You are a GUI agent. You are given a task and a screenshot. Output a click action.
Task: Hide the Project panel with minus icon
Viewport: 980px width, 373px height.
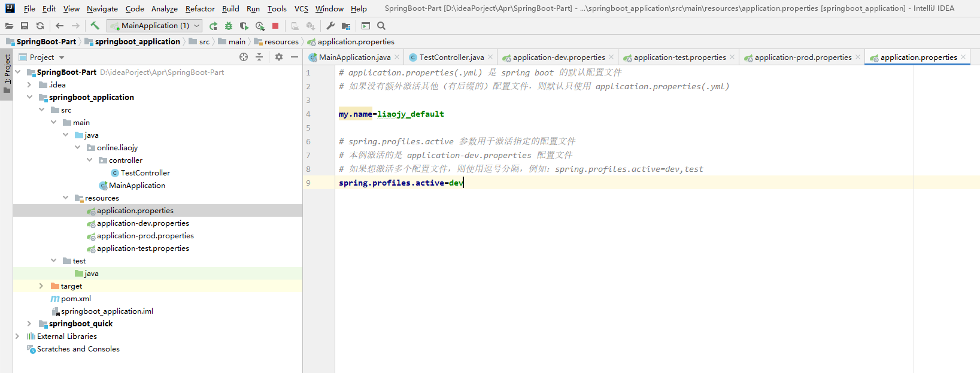pos(295,57)
